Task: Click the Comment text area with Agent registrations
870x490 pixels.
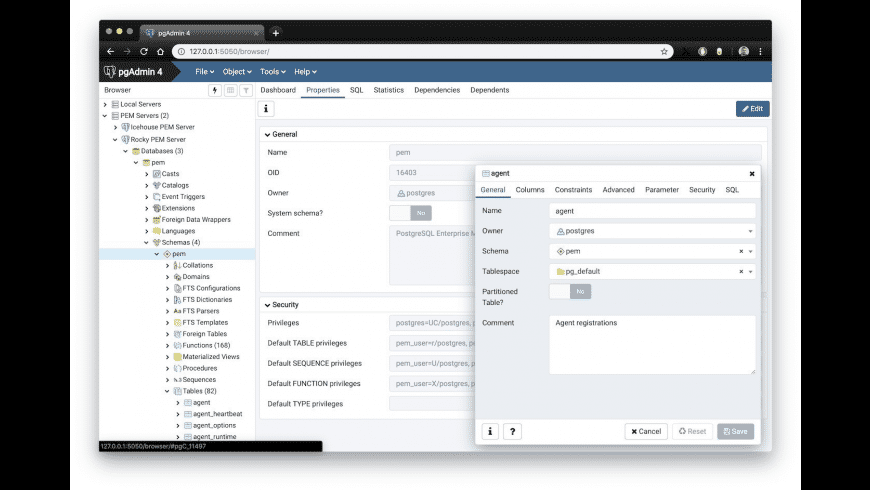Action: (x=652, y=345)
